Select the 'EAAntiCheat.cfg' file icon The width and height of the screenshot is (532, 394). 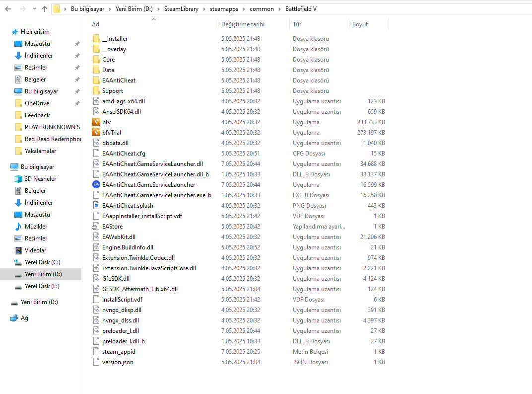(96, 153)
